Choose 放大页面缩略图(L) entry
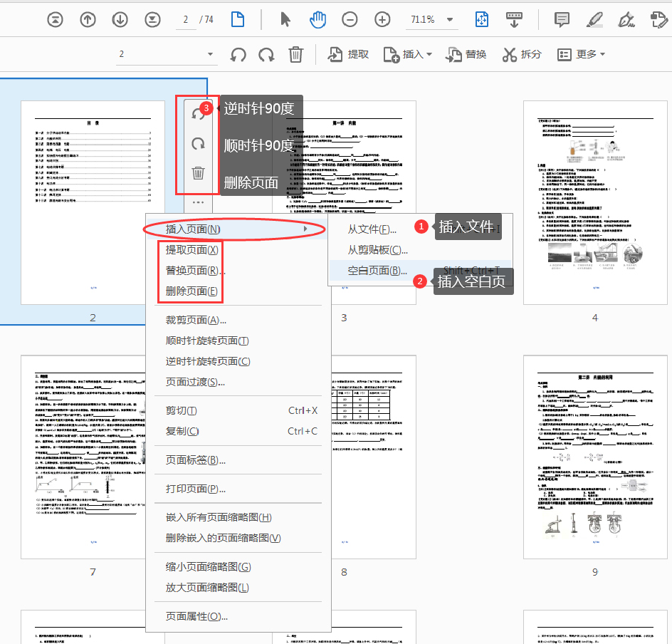Image resolution: width=672 pixels, height=644 pixels. pos(238,588)
